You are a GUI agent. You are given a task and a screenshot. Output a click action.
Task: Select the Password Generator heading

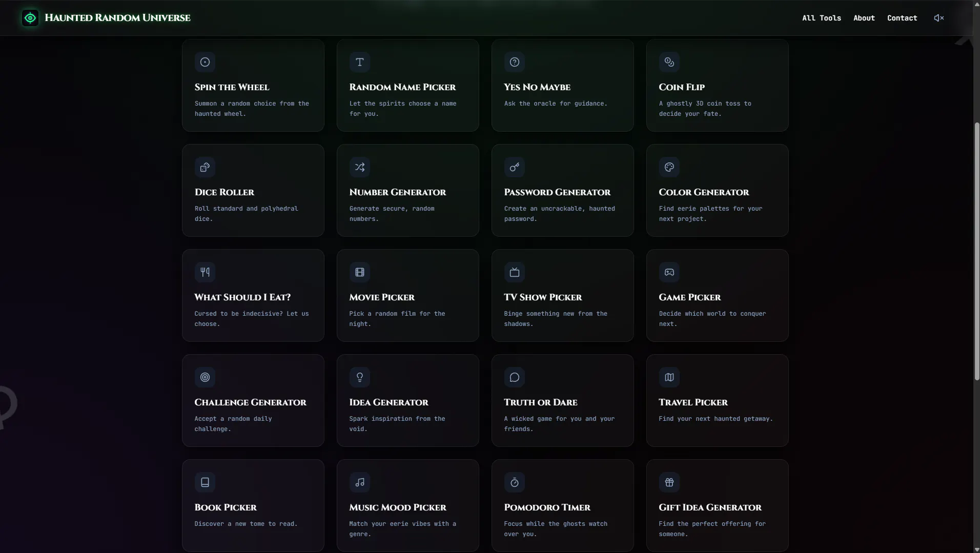[557, 192]
